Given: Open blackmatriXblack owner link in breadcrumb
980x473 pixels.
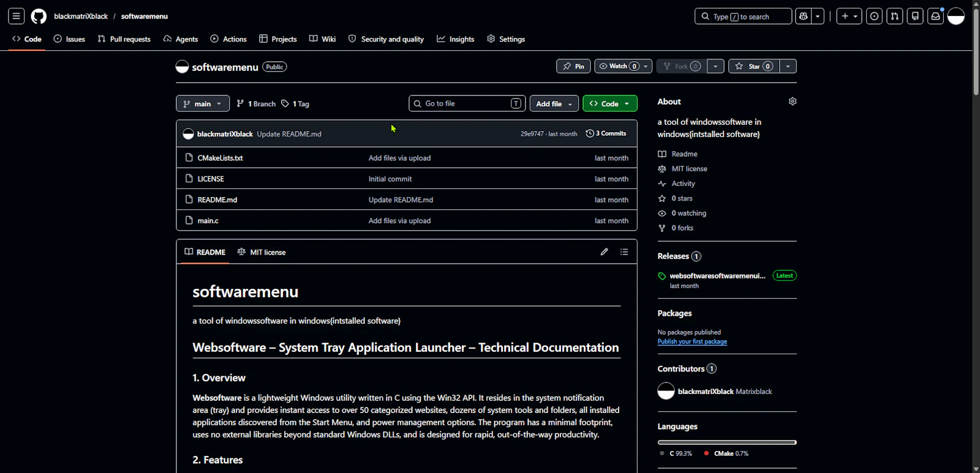Looking at the screenshot, I should [81, 17].
